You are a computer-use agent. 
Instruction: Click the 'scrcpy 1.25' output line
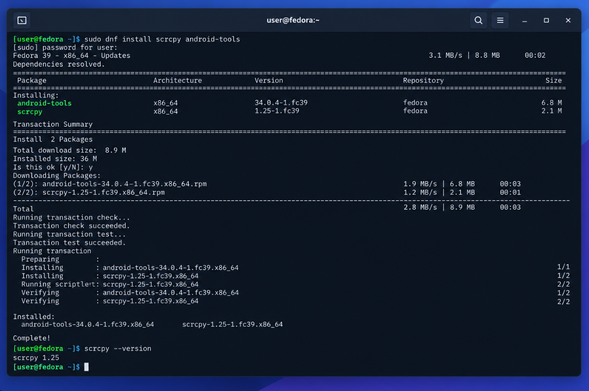36,358
